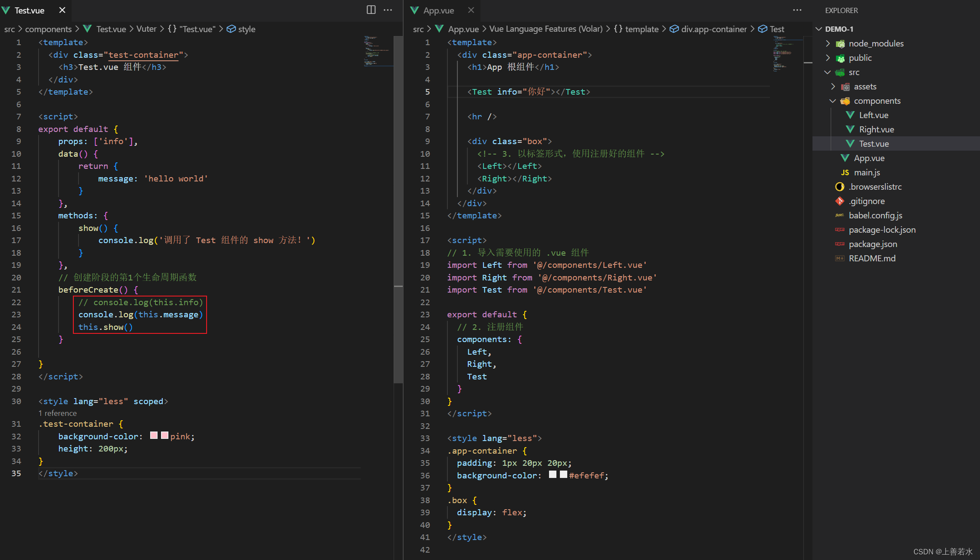Viewport: 980px width, 560px height.
Task: Click the src folder icon
Action: (840, 72)
